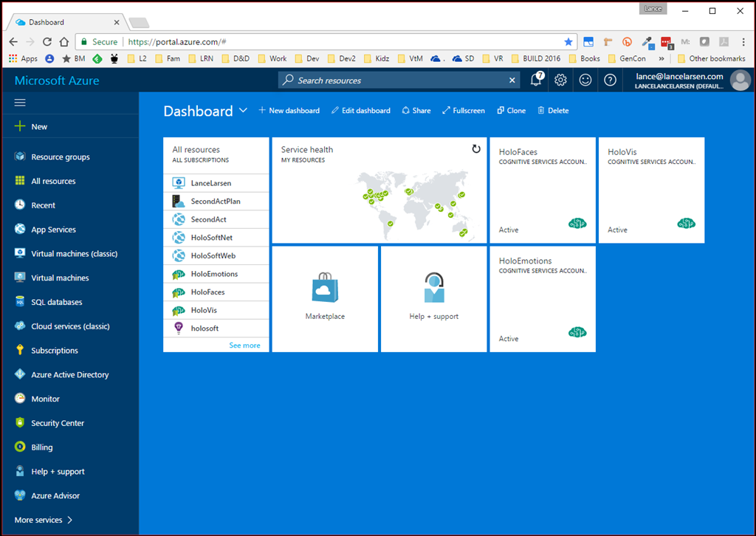Go to browser home page
The image size is (756, 536).
64,42
